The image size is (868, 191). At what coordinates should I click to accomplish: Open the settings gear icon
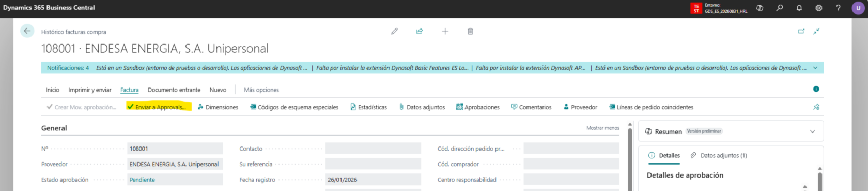[819, 8]
